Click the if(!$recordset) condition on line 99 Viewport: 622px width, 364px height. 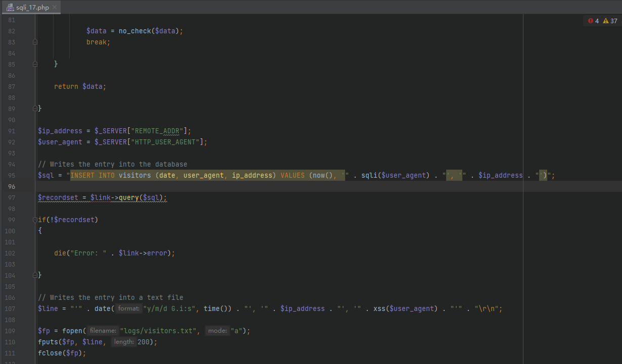click(x=68, y=220)
